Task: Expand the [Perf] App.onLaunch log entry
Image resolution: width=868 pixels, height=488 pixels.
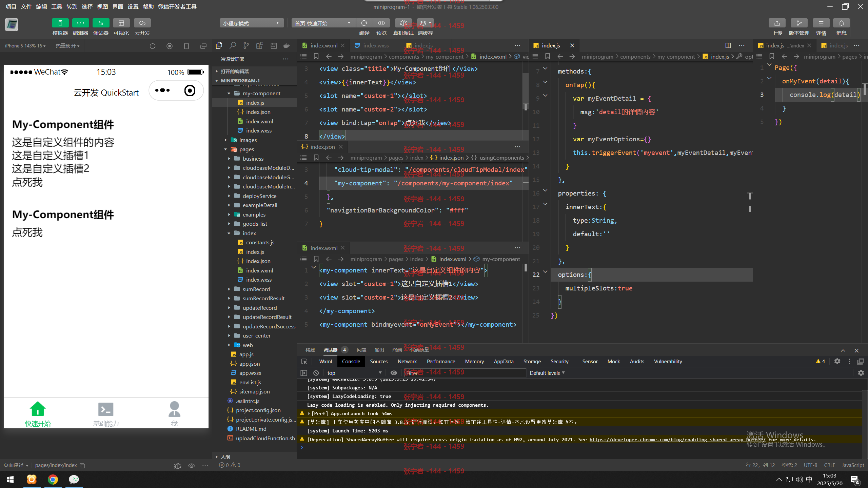Action: click(x=309, y=413)
